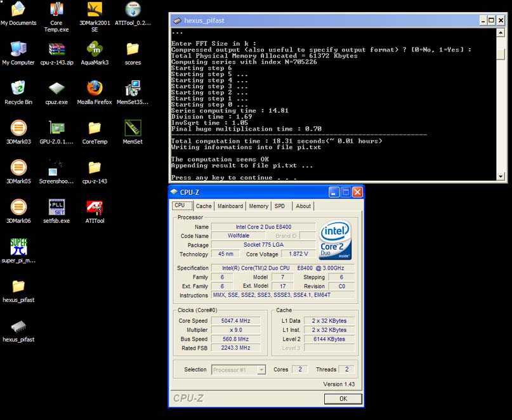Open the About tab
The width and height of the screenshot is (512, 420).
(303, 206)
